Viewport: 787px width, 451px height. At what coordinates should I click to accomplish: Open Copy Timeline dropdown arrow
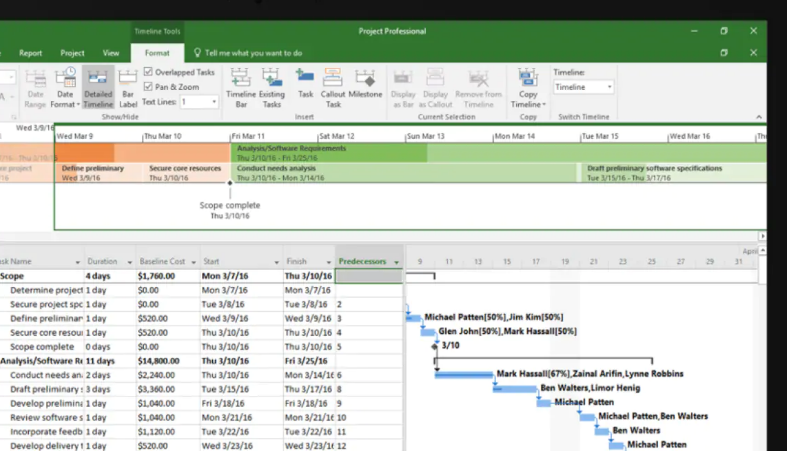click(544, 105)
